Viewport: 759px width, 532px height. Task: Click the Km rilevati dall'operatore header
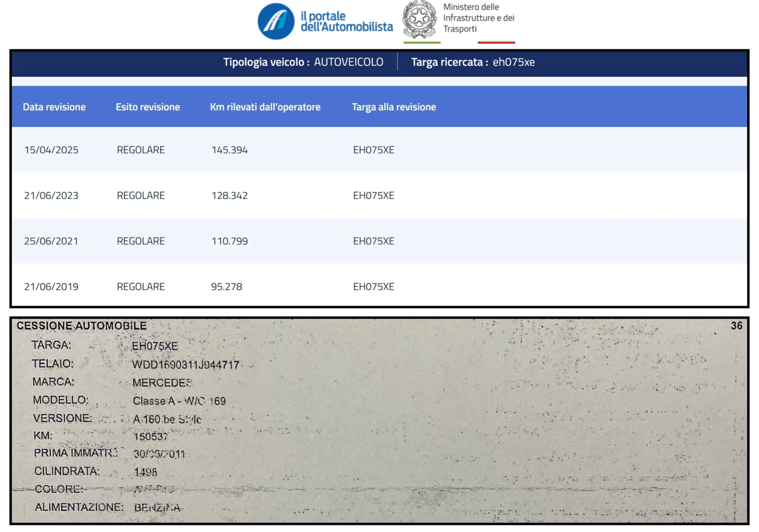point(266,107)
